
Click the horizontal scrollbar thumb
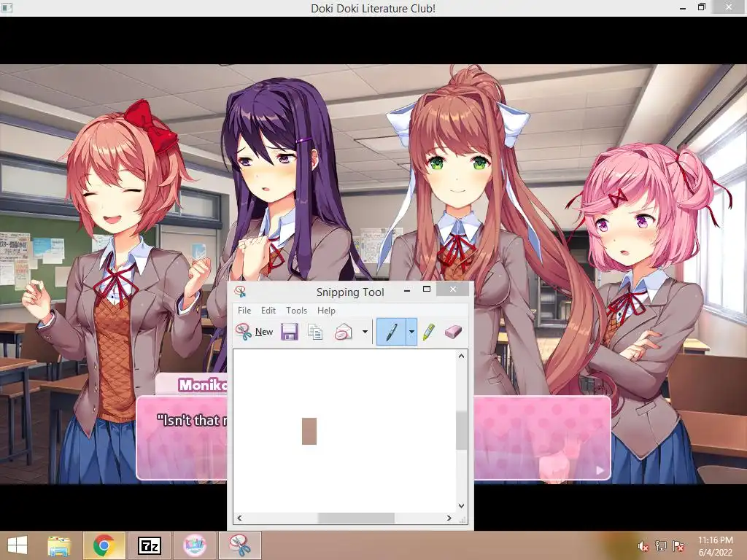click(356, 518)
